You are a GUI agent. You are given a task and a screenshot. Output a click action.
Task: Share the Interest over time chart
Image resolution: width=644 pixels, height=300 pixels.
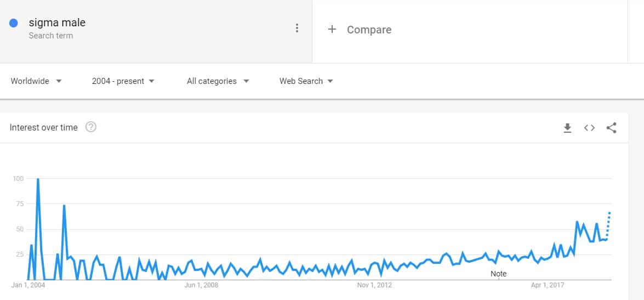click(x=612, y=128)
